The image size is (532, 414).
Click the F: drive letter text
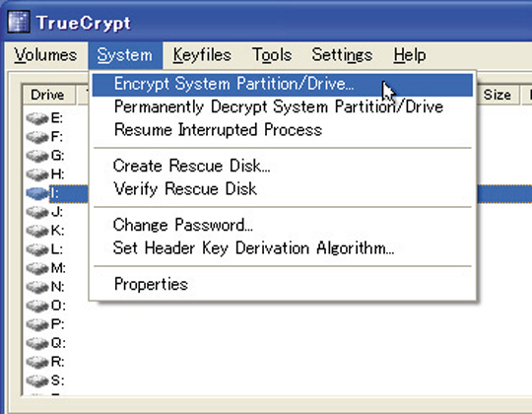coord(56,137)
